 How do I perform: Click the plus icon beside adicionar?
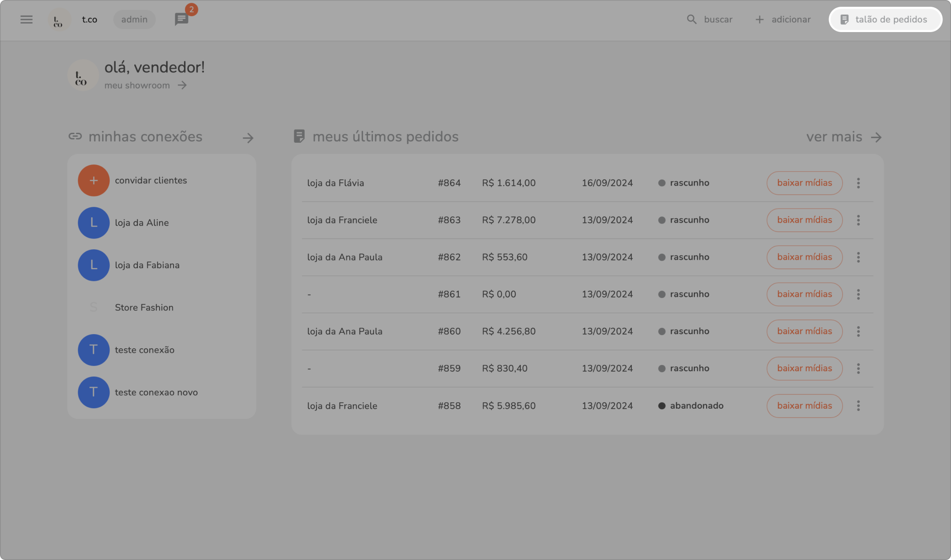(759, 19)
